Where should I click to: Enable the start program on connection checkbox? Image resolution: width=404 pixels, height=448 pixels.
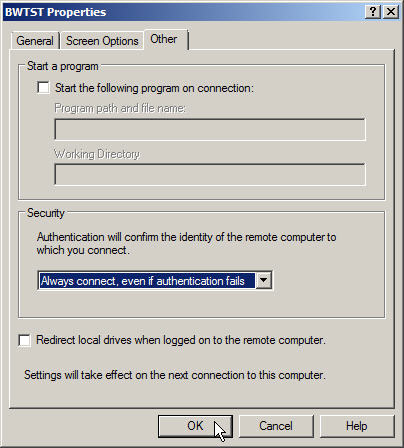pos(43,88)
